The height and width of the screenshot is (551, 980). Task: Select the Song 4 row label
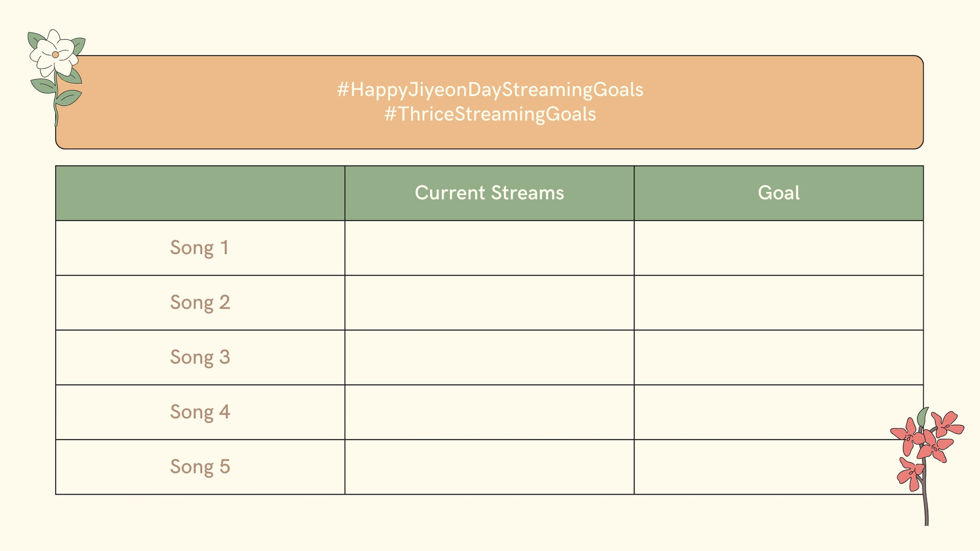(x=200, y=412)
